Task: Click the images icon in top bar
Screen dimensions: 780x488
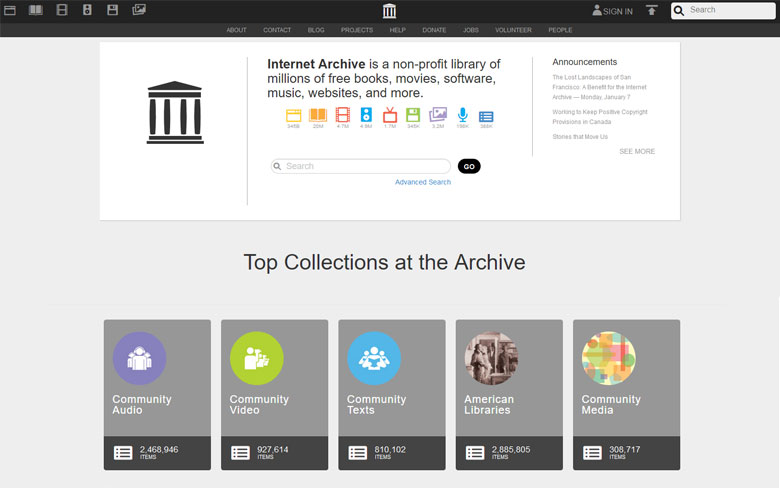Action: click(139, 9)
